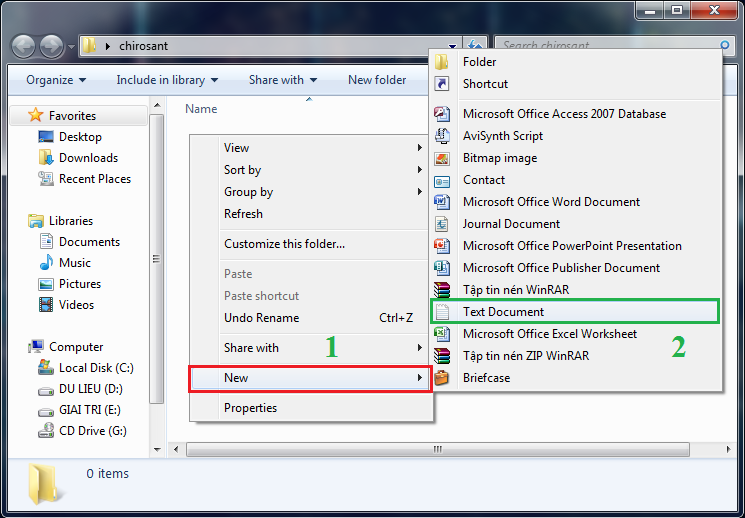Click Refresh in the context menu
The width and height of the screenshot is (745, 518).
point(243,214)
